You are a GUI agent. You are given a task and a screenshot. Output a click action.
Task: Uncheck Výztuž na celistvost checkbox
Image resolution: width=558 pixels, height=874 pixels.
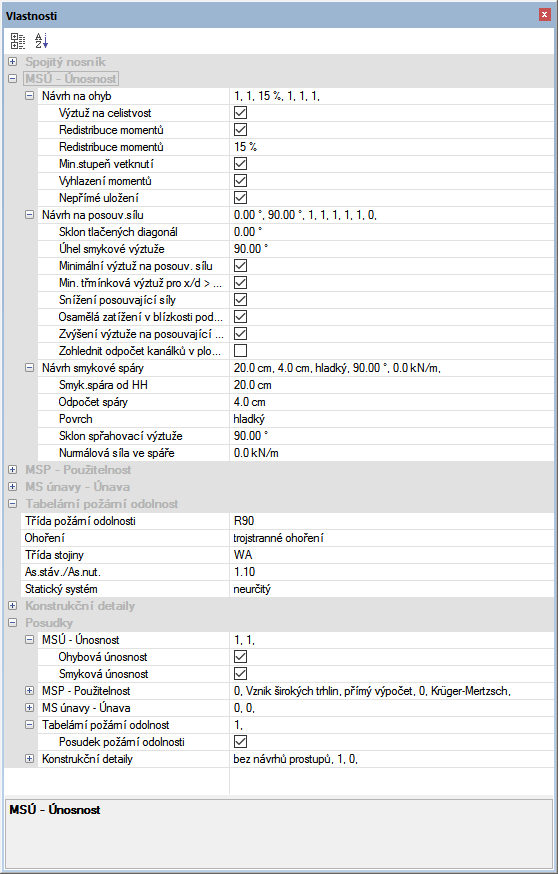tap(240, 113)
